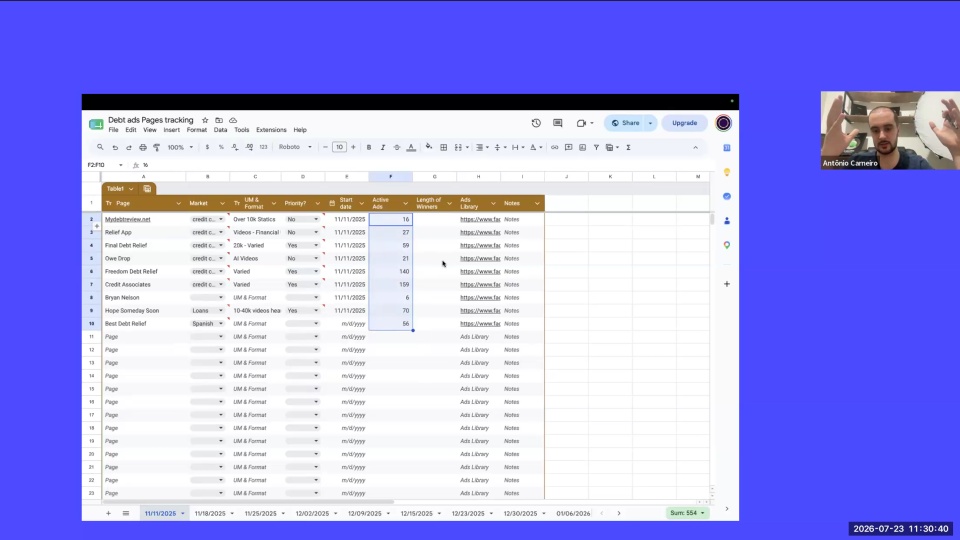Click the insert link icon
This screenshot has height=540, width=960.
554,148
